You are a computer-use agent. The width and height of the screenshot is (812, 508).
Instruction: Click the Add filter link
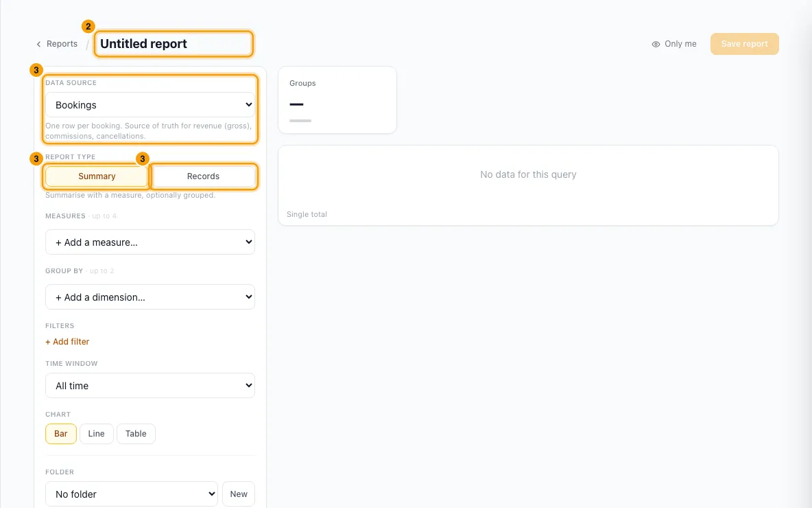tap(67, 342)
